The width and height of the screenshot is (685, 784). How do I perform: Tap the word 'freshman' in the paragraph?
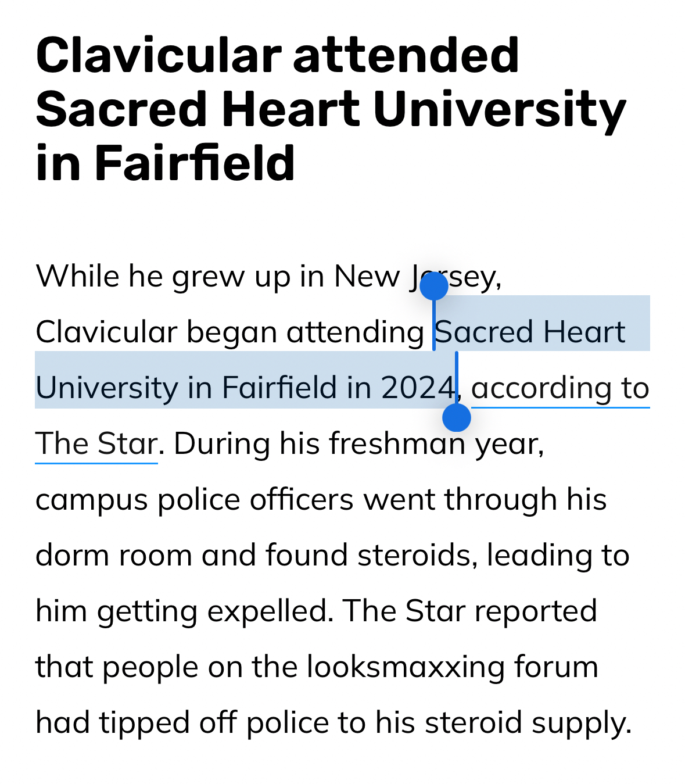tap(397, 444)
